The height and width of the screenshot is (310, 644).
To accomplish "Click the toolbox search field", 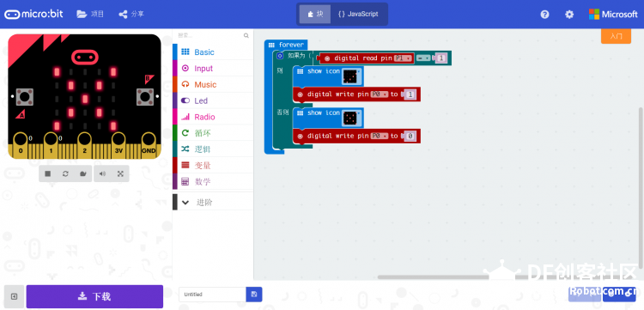I will [210, 36].
